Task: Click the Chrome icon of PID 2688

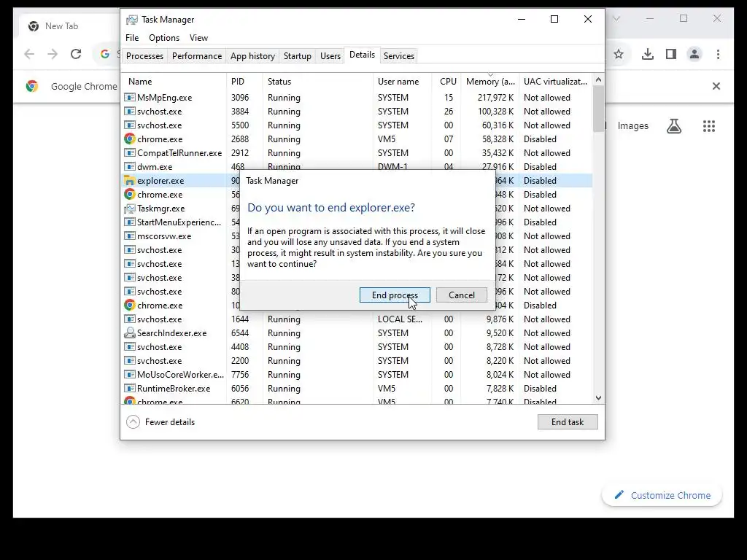Action: (130, 139)
